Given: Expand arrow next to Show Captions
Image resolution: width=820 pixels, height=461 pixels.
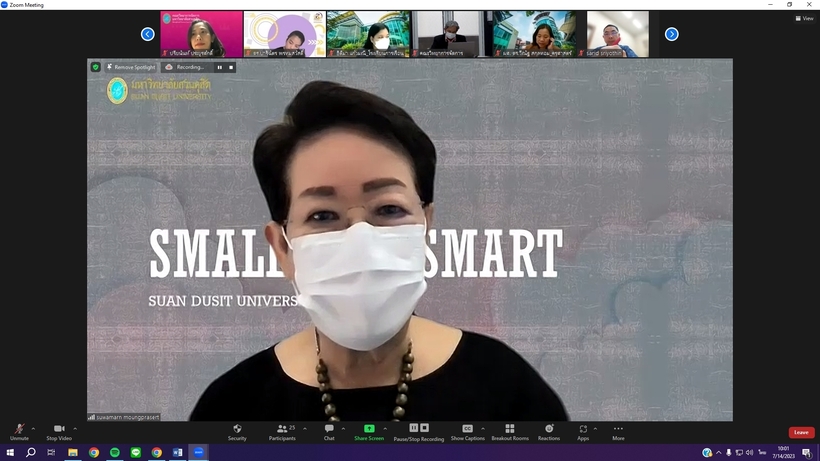Looking at the screenshot, I should pos(483,429).
